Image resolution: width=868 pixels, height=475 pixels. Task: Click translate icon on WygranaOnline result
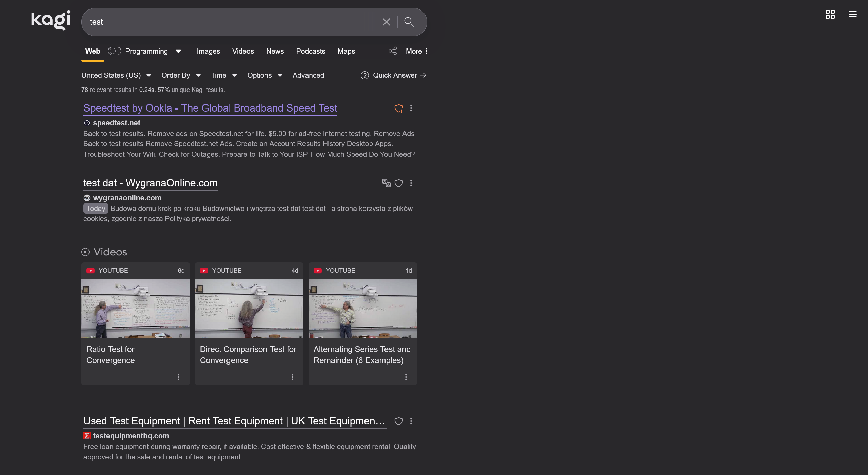[386, 183]
